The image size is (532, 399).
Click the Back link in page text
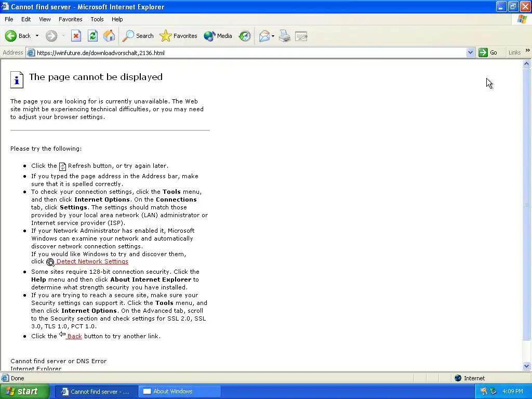click(74, 336)
